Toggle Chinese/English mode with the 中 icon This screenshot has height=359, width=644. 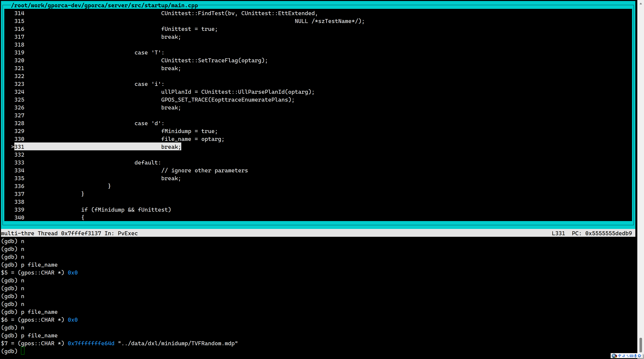pyautogui.click(x=620, y=356)
